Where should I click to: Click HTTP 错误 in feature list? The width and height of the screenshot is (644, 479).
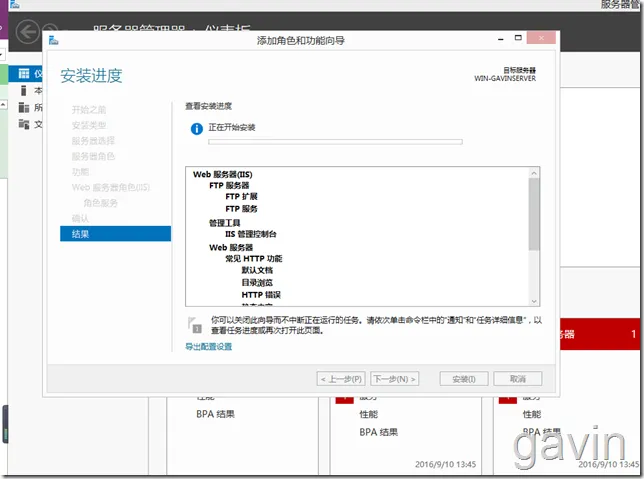(x=261, y=295)
